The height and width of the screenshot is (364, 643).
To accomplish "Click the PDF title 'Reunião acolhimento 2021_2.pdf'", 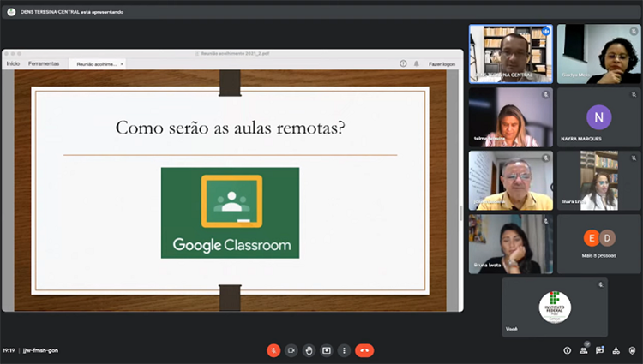I will click(235, 53).
